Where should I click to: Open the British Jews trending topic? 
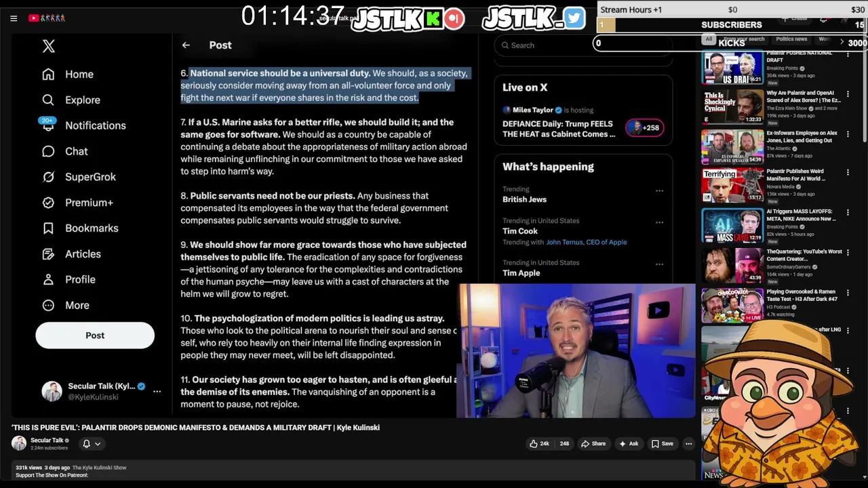point(524,199)
